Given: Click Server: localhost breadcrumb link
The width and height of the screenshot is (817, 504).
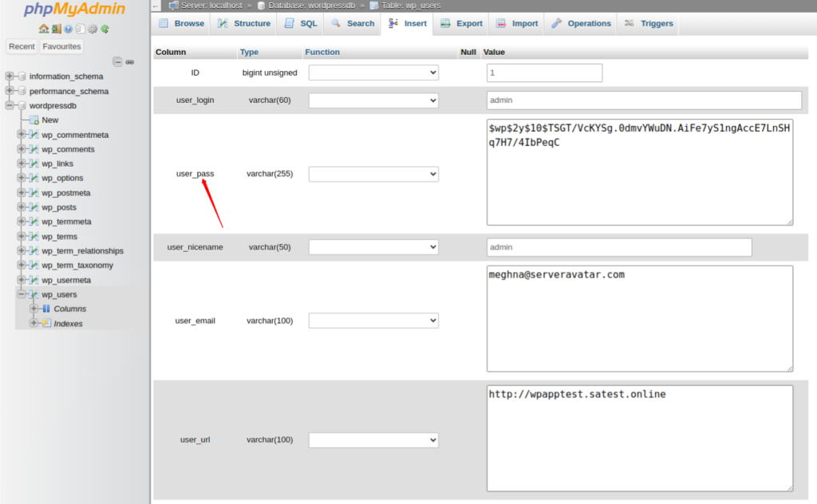Looking at the screenshot, I should [x=211, y=6].
